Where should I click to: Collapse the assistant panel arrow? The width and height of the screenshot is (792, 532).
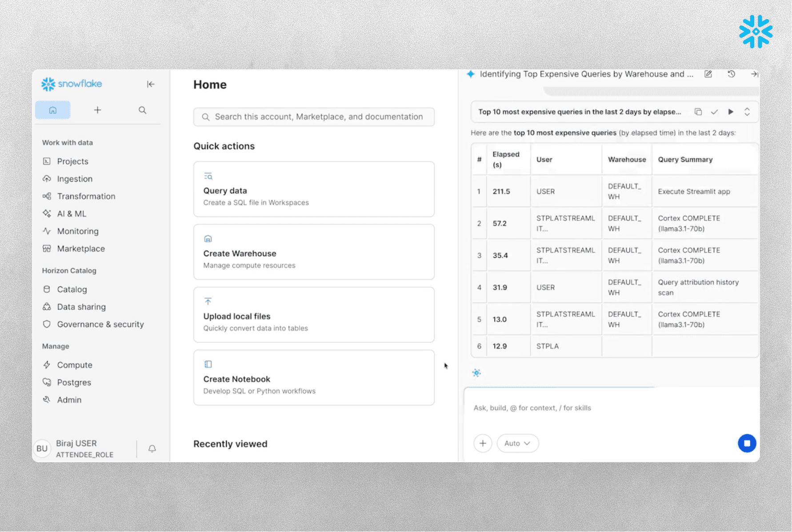click(x=754, y=74)
